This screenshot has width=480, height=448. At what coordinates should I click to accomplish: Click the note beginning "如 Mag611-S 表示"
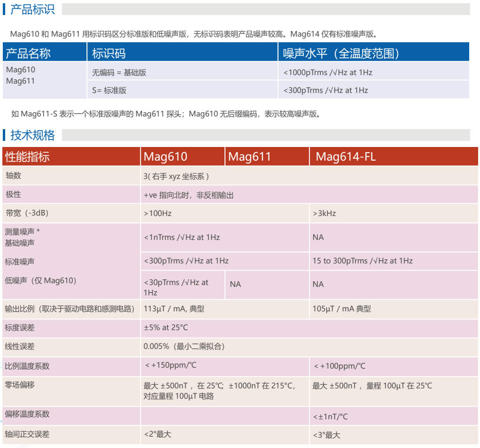(x=166, y=114)
